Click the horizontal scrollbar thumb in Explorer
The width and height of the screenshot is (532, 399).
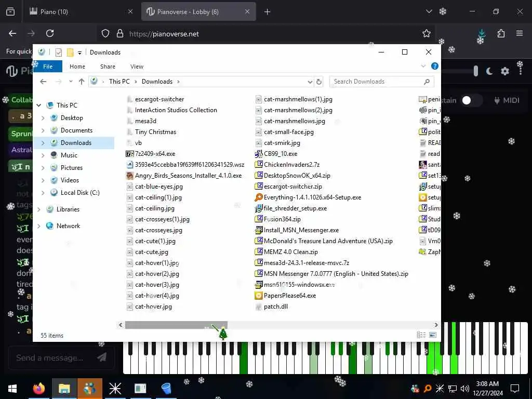pos(176,325)
